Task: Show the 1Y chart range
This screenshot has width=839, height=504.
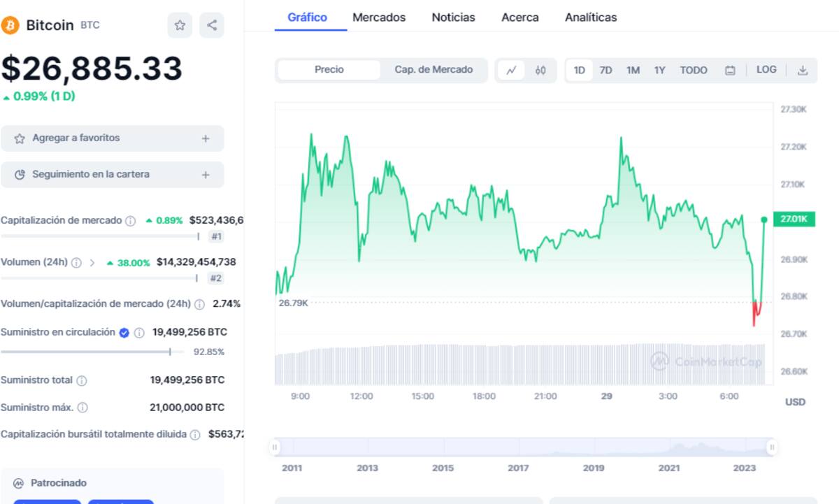Action: tap(659, 70)
